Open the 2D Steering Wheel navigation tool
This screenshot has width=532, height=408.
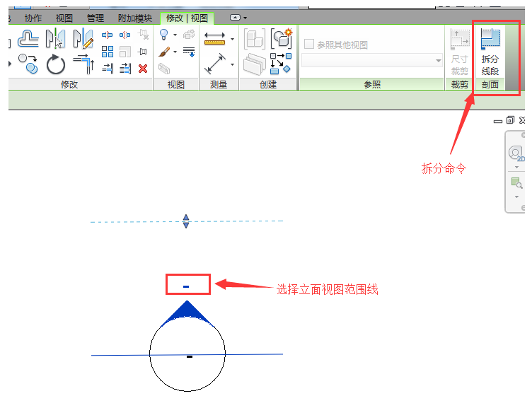click(x=516, y=153)
